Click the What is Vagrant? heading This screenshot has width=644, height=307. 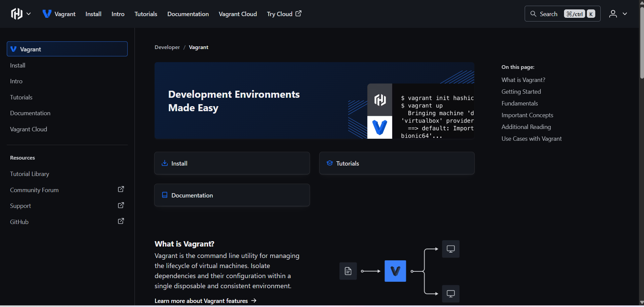(x=184, y=244)
